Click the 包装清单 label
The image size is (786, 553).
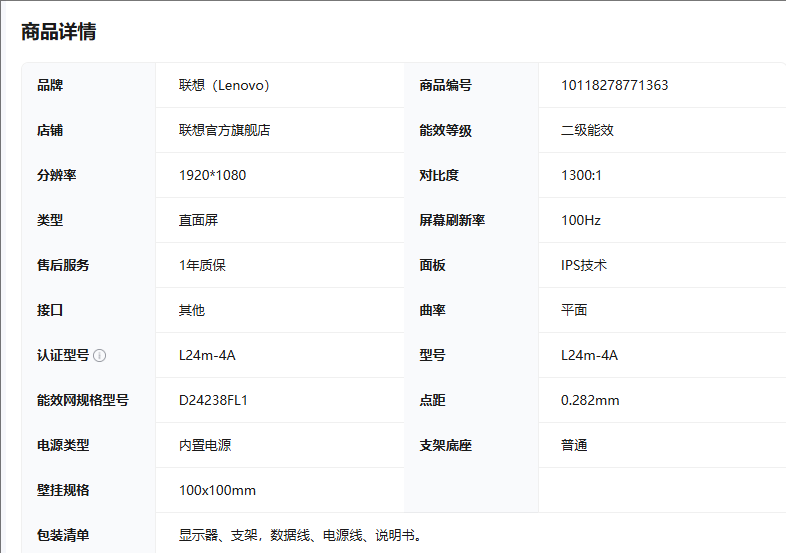pos(63,535)
